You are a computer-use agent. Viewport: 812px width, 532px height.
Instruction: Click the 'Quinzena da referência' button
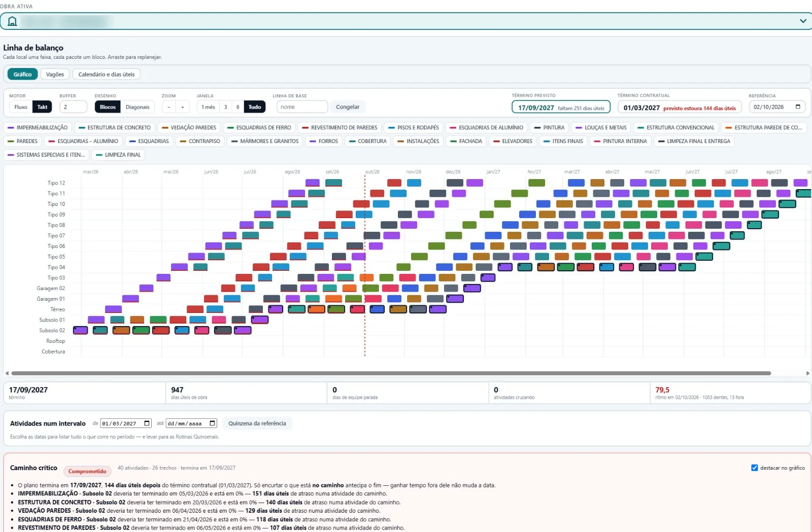(257, 423)
